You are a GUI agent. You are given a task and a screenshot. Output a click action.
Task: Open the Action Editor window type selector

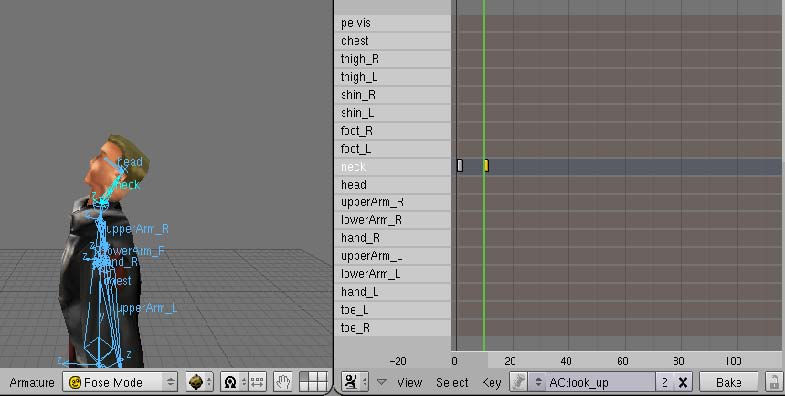pyautogui.click(x=354, y=382)
